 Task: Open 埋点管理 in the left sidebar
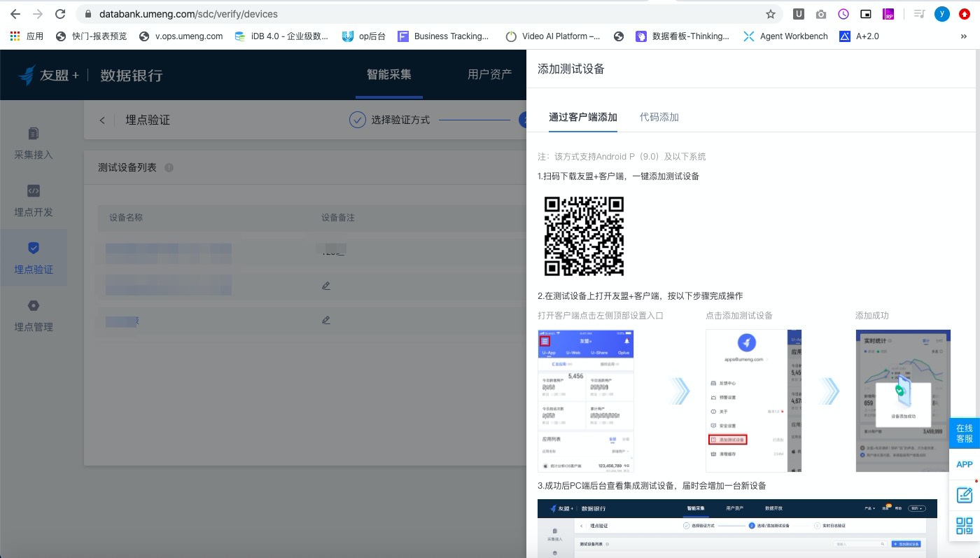click(x=34, y=316)
